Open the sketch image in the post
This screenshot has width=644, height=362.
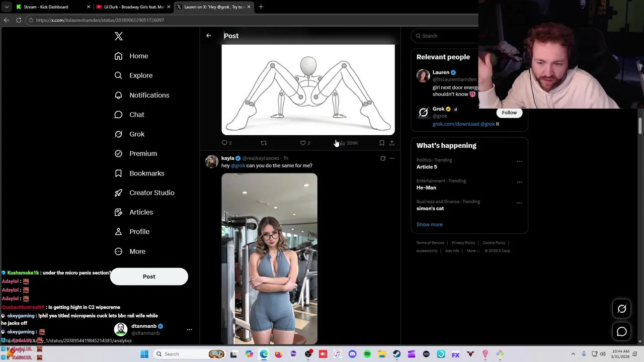308,90
